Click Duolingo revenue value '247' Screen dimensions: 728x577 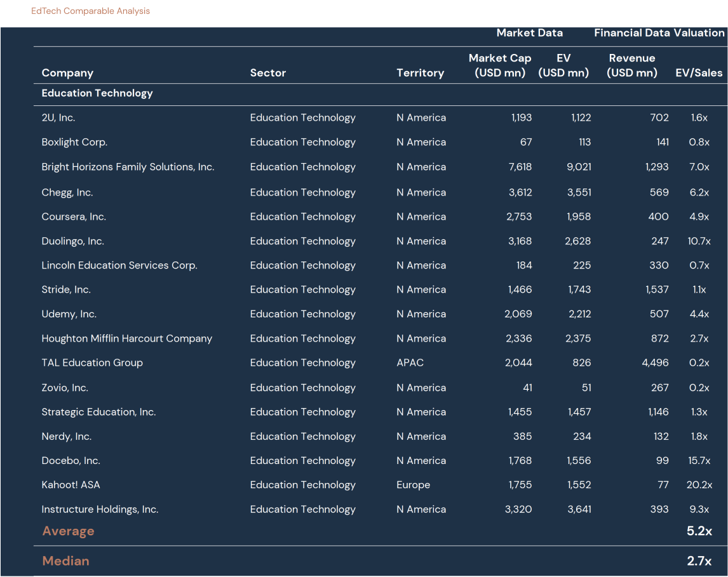click(x=660, y=241)
